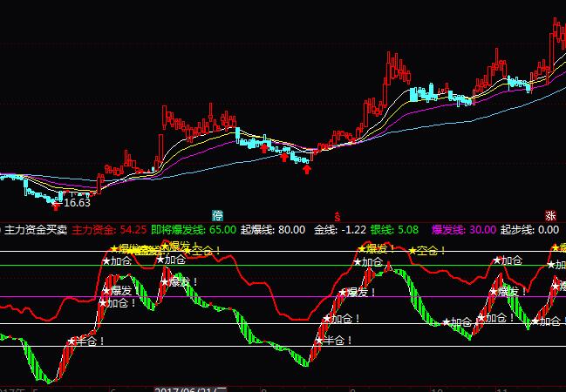
Task: Select the green 即将爆发线 65.00 readout
Action: point(194,230)
